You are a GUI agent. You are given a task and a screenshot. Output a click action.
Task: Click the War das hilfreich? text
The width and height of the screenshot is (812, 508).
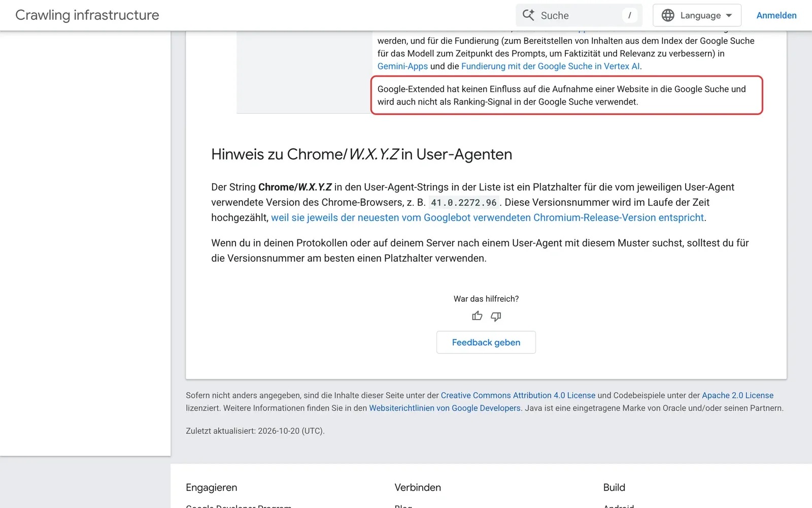click(x=486, y=299)
